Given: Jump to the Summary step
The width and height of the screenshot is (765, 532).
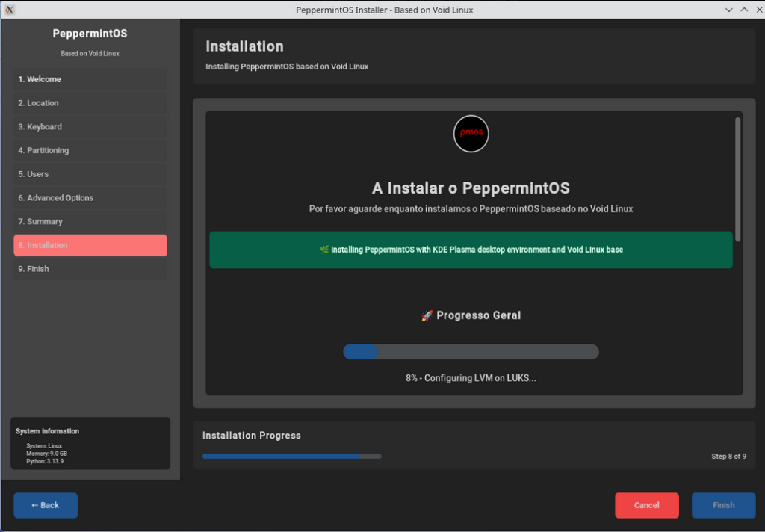Looking at the screenshot, I should (x=90, y=222).
